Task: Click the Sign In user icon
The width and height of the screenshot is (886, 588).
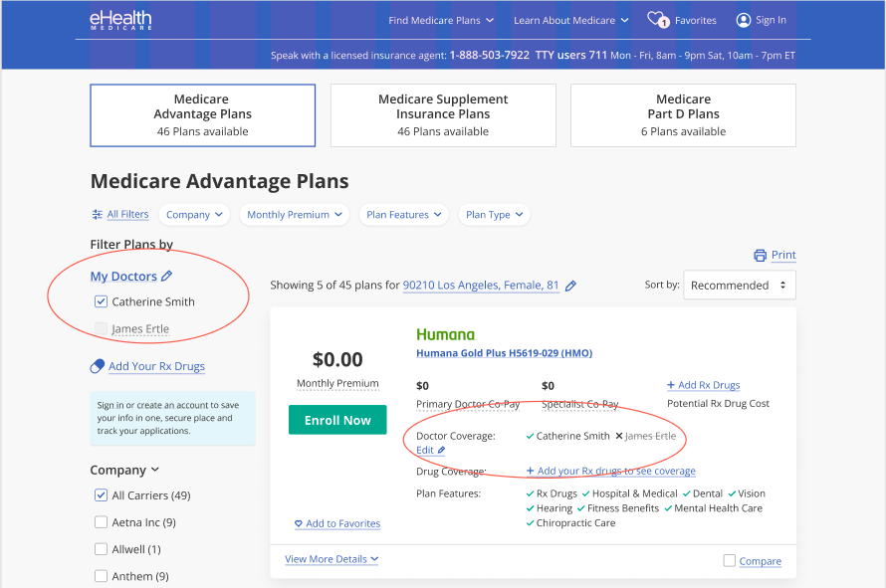Action: (743, 20)
